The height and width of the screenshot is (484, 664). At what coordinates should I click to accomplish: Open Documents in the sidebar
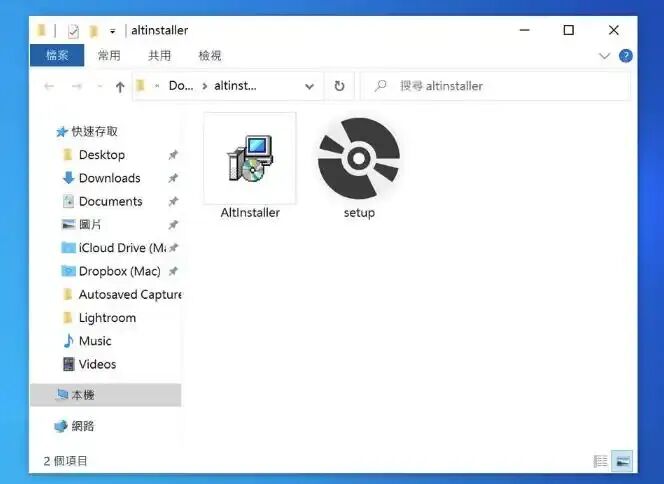[x=111, y=202]
